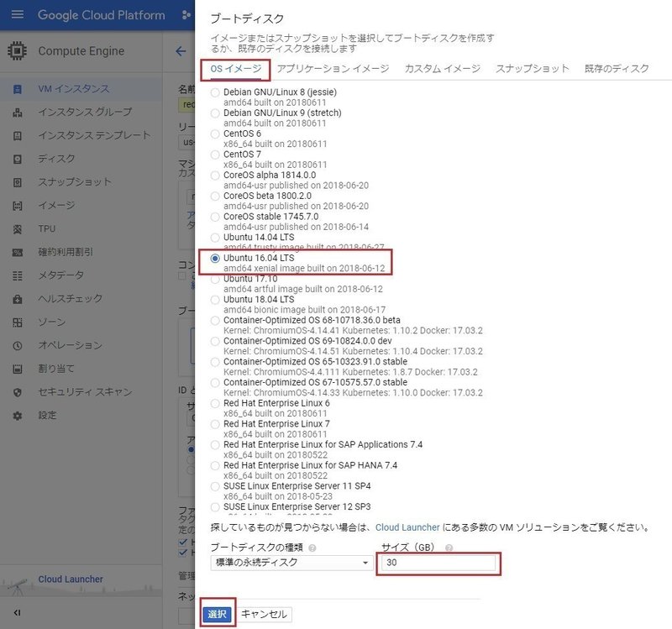Select CoreOS stable 1745.7.0 radio button
This screenshot has height=629, width=672.
coord(215,217)
